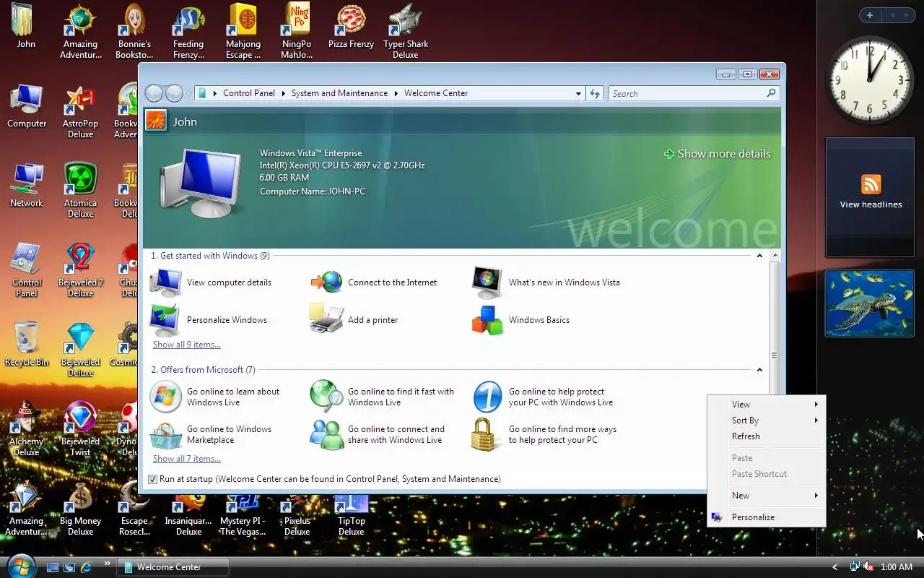
Task: Select the TipTop Deluxe desktop shortcut
Action: (x=352, y=514)
